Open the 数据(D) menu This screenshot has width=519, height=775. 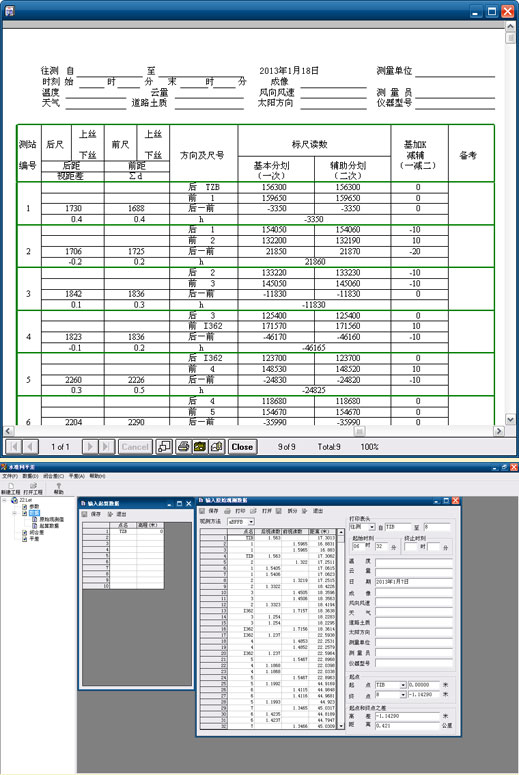31,476
